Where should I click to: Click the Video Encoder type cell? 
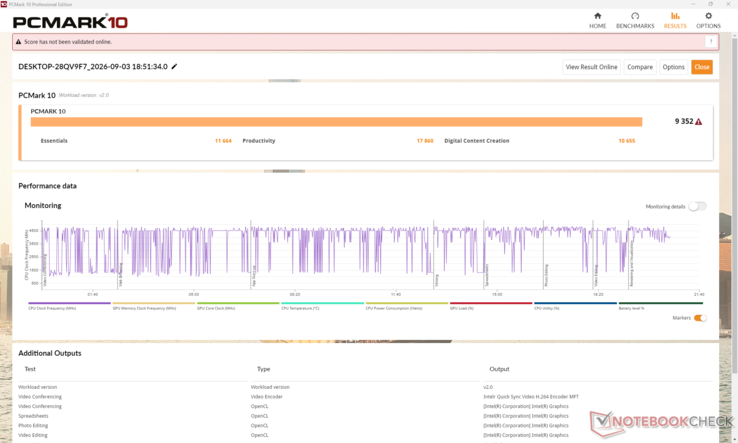(x=266, y=397)
